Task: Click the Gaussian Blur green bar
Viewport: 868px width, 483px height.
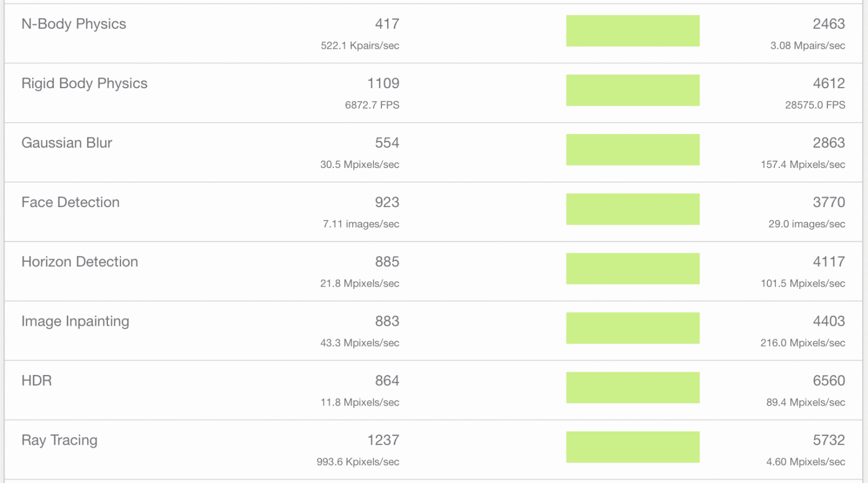Action: click(633, 149)
